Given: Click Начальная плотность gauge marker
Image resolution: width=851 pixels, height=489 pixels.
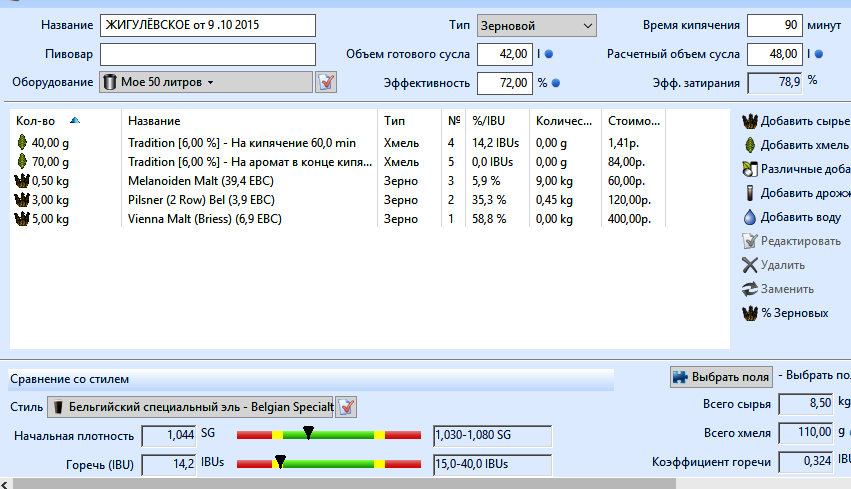Looking at the screenshot, I should pos(308,432).
